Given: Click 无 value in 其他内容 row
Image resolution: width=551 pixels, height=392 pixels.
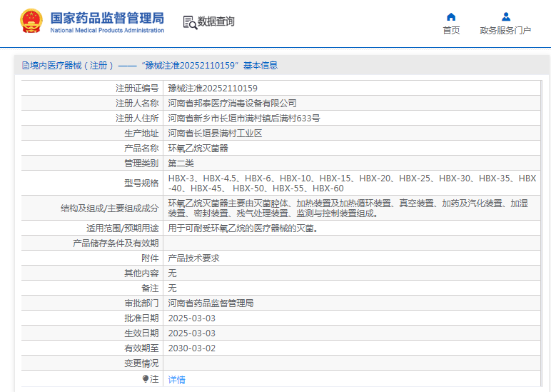Looking at the screenshot, I should [172, 273].
